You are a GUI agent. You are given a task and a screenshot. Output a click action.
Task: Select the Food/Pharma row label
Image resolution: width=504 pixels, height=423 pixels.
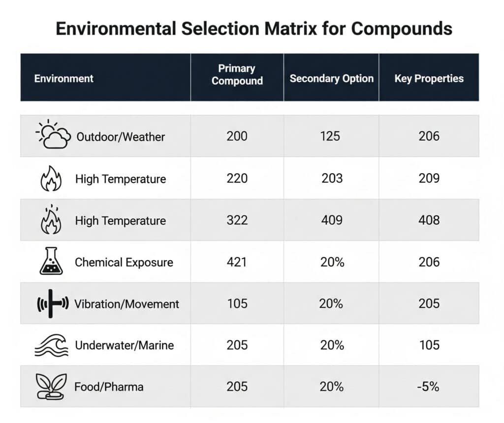[109, 387]
